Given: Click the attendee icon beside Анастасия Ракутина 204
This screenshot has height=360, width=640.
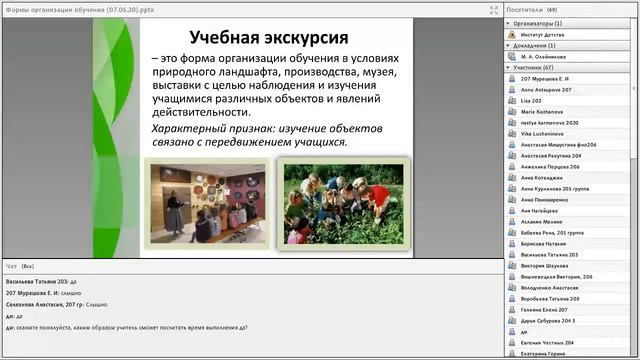Looking at the screenshot, I should 512,156.
